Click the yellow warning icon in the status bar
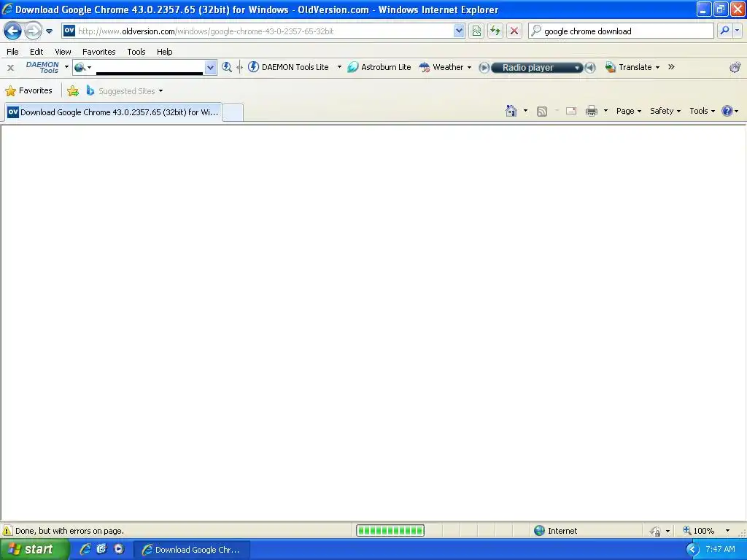The width and height of the screenshot is (747, 560). coord(7,531)
